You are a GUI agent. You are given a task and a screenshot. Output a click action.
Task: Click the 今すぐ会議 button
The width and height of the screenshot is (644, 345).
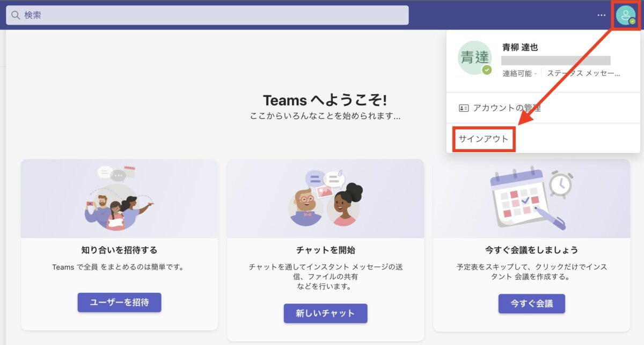point(531,303)
